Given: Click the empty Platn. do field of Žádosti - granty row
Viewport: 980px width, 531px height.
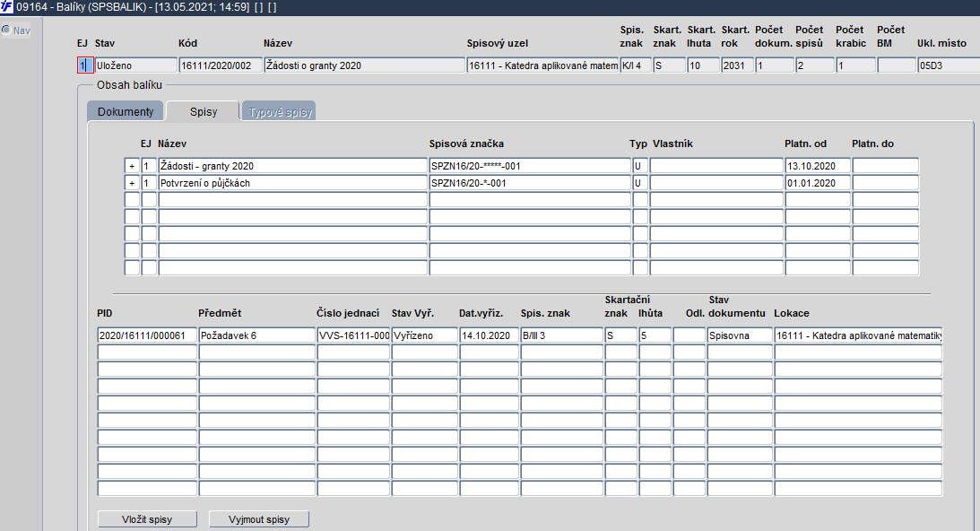Looking at the screenshot, I should tap(886, 166).
